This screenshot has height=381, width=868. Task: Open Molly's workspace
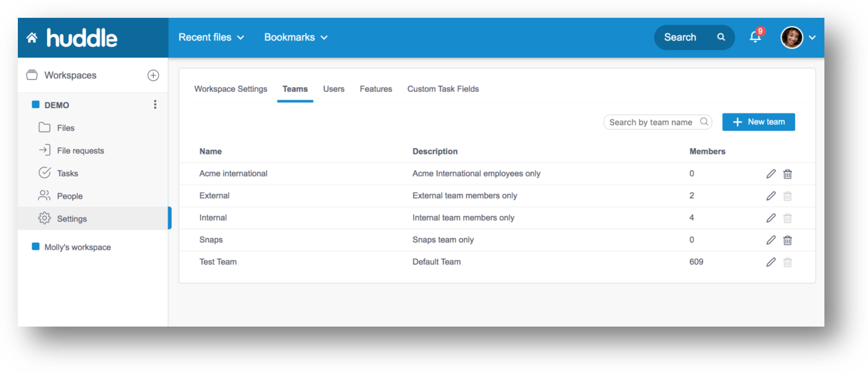tap(77, 247)
